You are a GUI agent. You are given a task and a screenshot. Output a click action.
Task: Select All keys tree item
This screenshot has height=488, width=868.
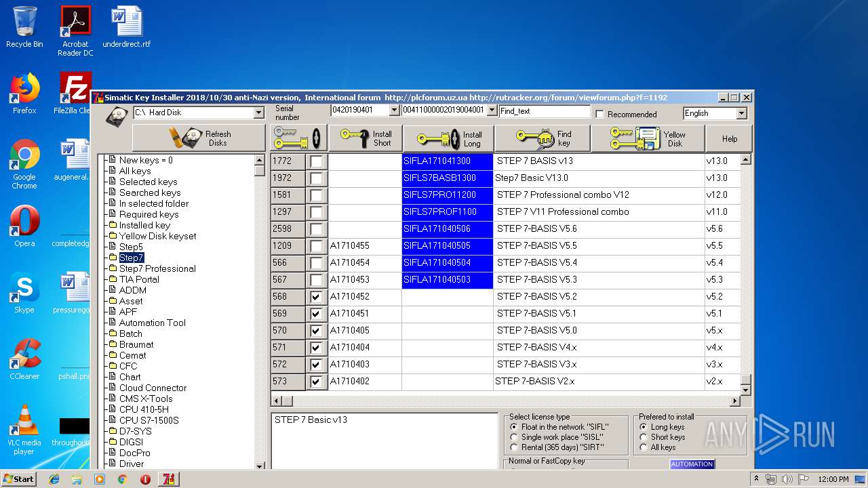click(135, 171)
